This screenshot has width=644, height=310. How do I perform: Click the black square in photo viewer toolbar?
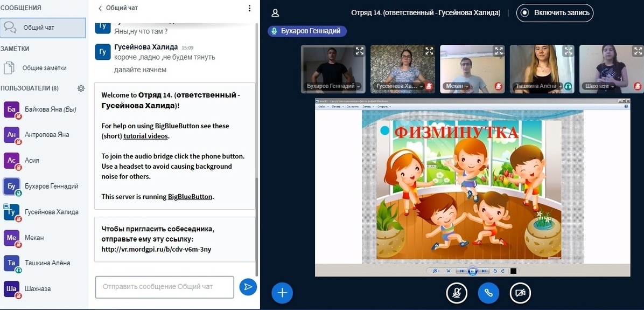click(513, 271)
